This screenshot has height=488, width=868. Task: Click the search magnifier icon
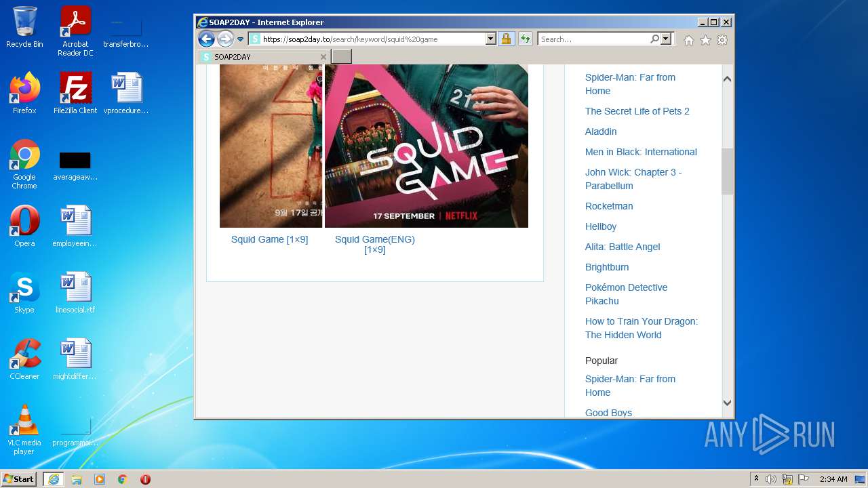pyautogui.click(x=654, y=39)
